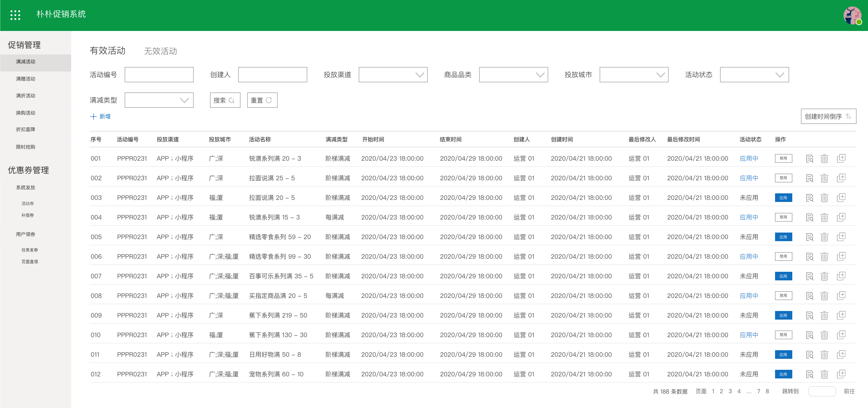Click trash icon for row 012
The height and width of the screenshot is (408, 868).
click(824, 374)
